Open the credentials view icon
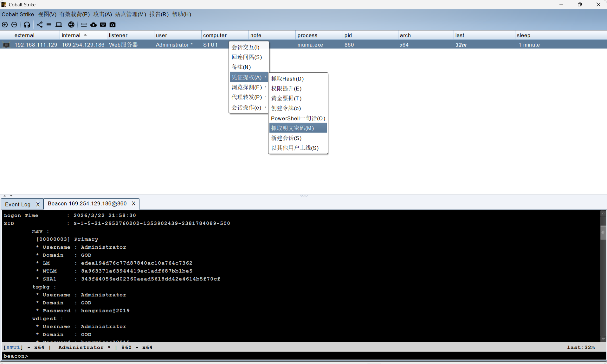Viewport: 607px width, 364px height. (x=84, y=24)
